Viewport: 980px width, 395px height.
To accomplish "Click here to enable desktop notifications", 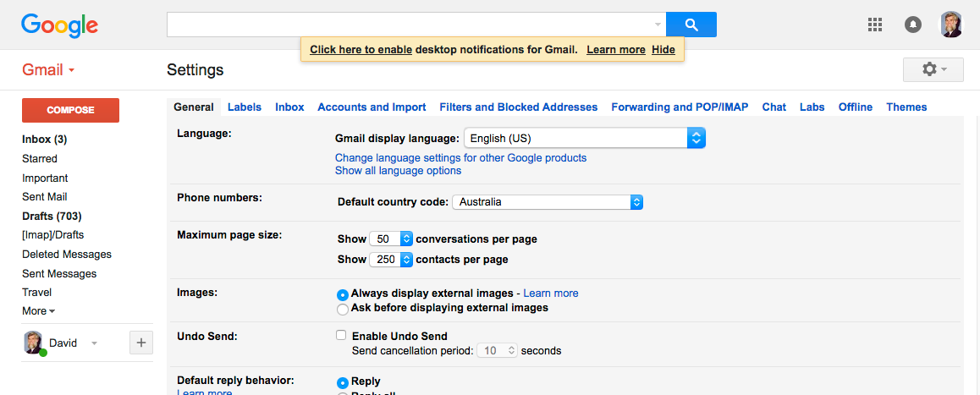I will click(361, 49).
